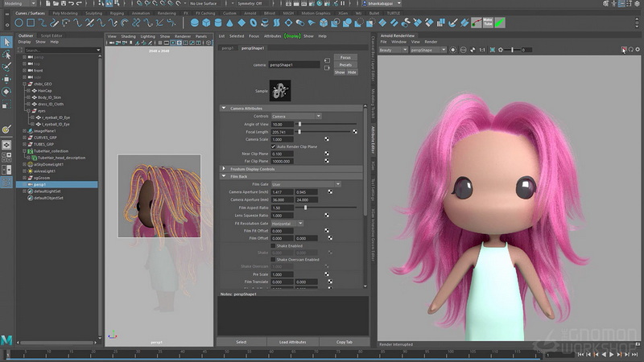
Task: Choose the Rotate tool in the toolbox
Action: point(6,92)
